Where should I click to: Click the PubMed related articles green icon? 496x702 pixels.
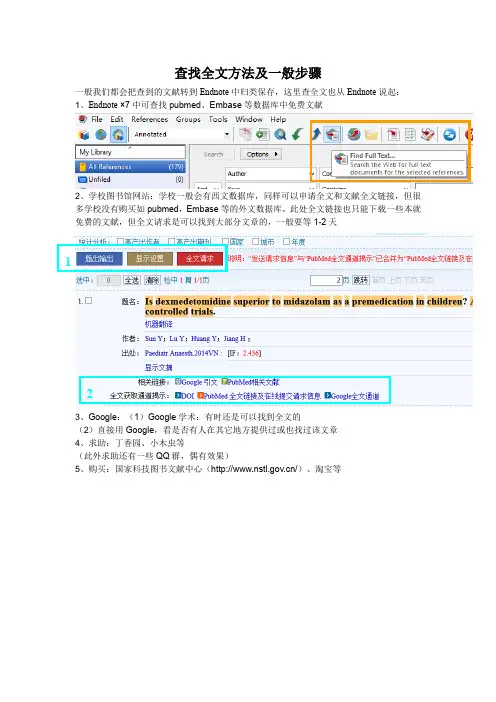tap(225, 381)
